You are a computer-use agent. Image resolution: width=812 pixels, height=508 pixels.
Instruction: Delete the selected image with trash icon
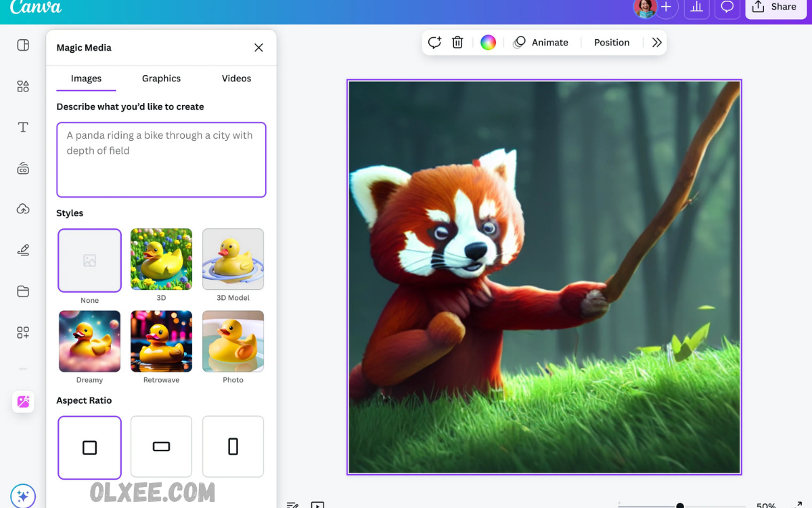pos(457,42)
